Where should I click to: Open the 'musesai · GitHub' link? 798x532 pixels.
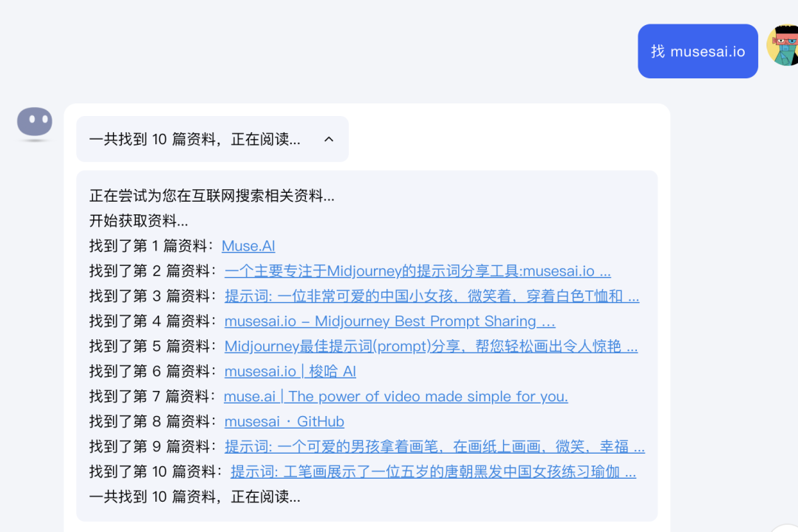coord(284,421)
